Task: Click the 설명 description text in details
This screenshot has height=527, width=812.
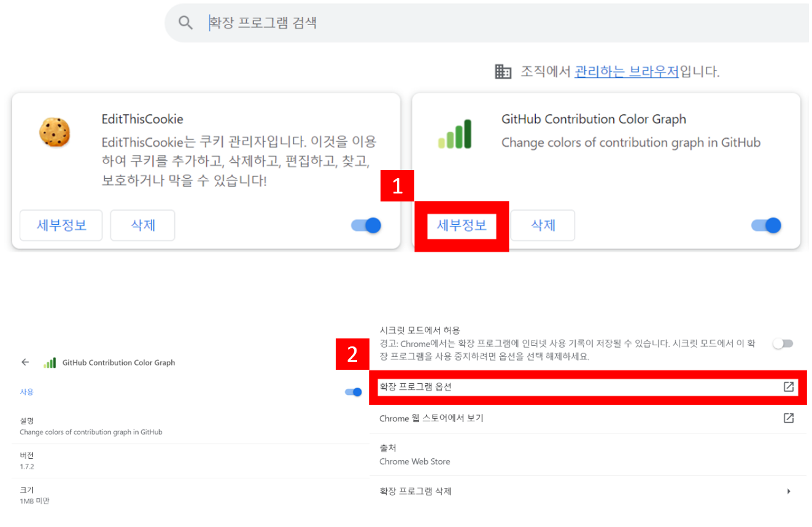Action: pyautogui.click(x=91, y=432)
